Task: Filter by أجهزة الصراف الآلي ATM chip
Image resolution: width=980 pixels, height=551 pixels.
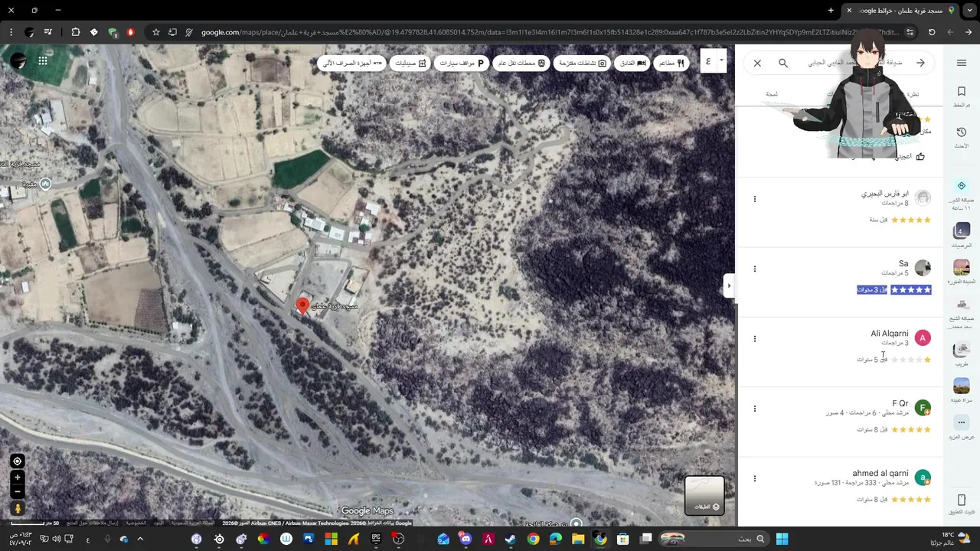Action: (x=351, y=63)
